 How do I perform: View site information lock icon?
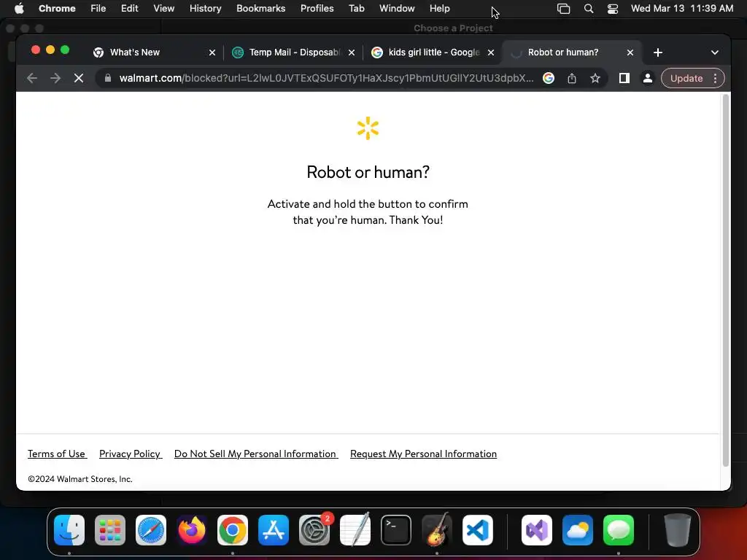click(108, 78)
